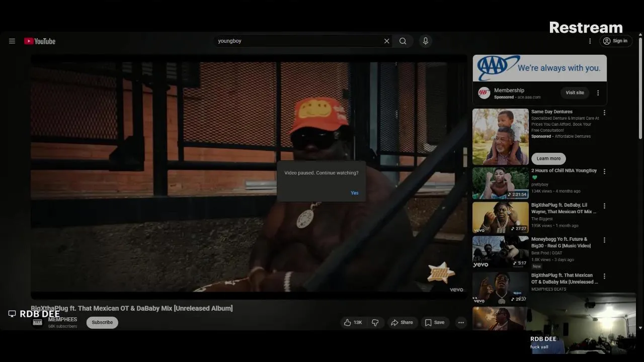Open the MEMPHEES channel avatar
The width and height of the screenshot is (644, 362).
(x=37, y=322)
